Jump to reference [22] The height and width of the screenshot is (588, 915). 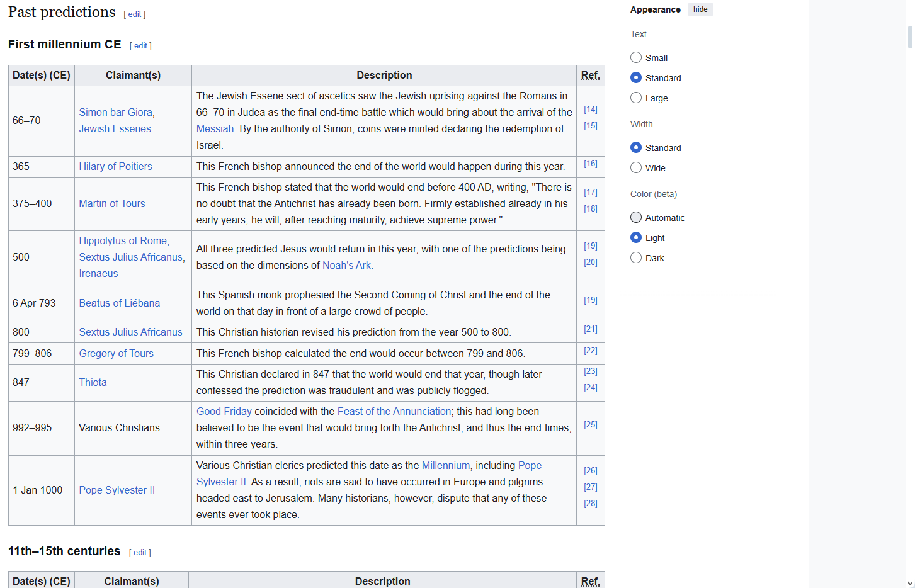591,350
